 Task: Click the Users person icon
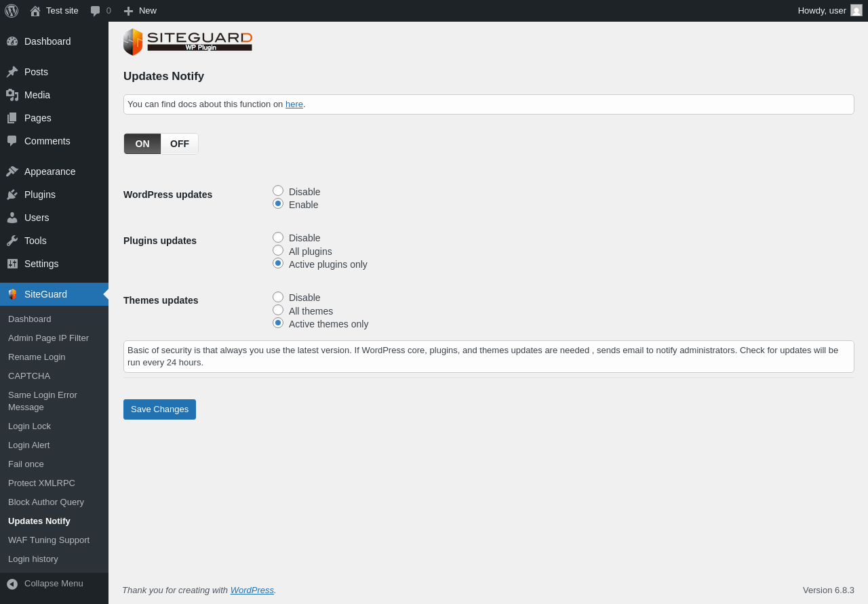[12, 218]
